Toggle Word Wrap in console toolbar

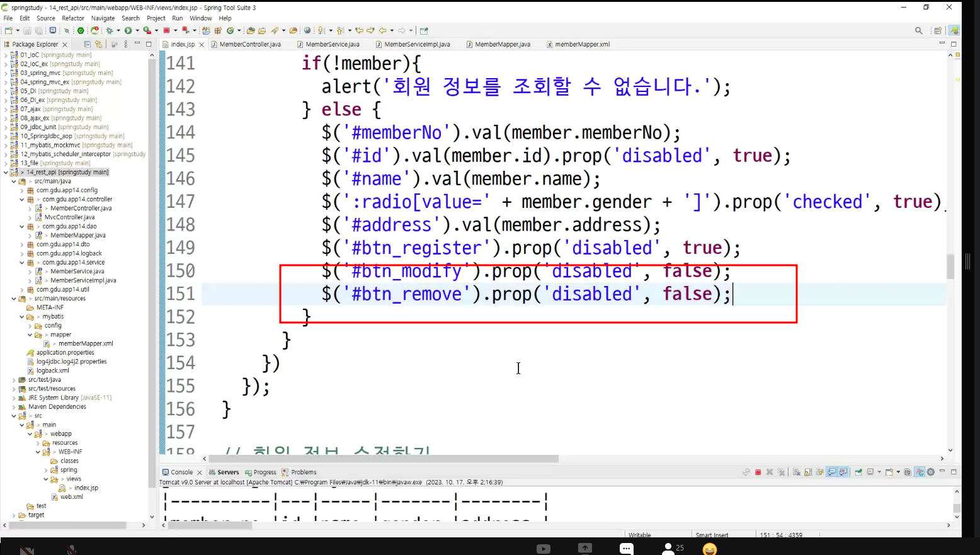pos(819,472)
